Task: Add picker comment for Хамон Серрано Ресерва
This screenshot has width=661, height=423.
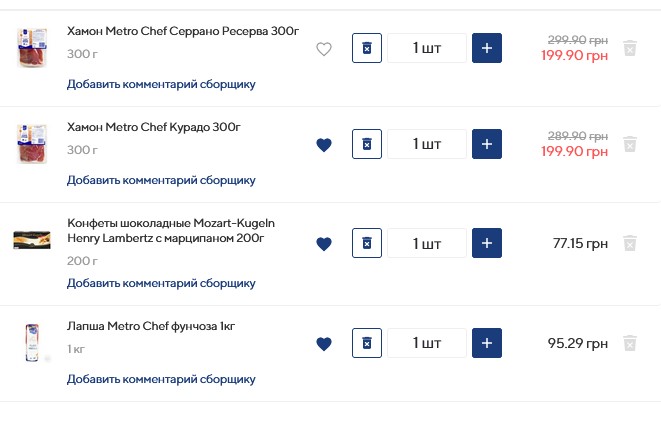Action: pyautogui.click(x=161, y=84)
